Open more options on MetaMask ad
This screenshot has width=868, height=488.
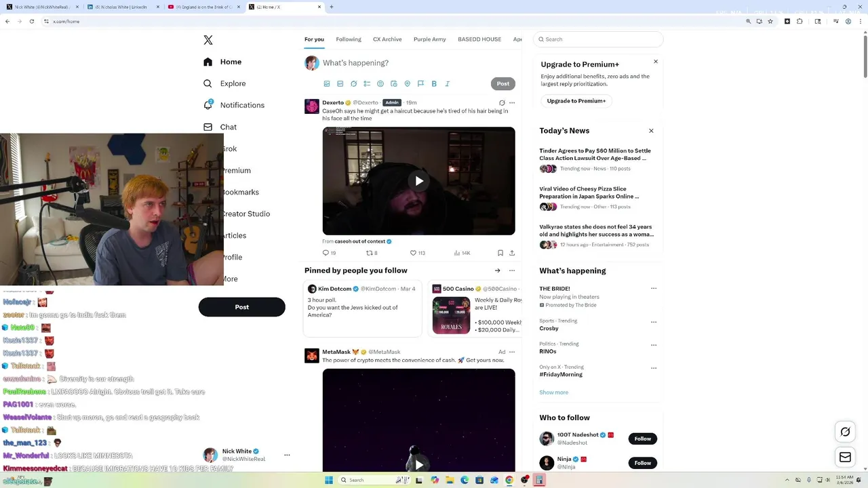pyautogui.click(x=512, y=352)
